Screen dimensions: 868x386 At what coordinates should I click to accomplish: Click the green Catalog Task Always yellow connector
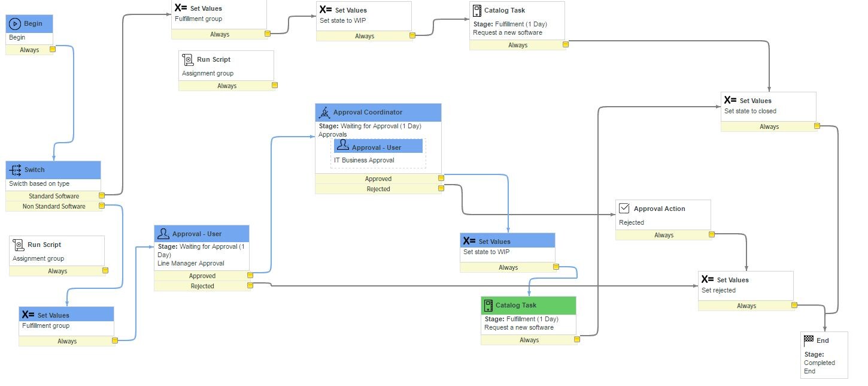coord(576,339)
